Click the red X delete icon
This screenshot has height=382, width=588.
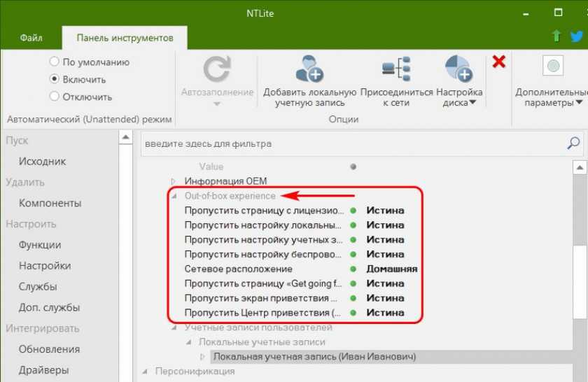point(498,62)
